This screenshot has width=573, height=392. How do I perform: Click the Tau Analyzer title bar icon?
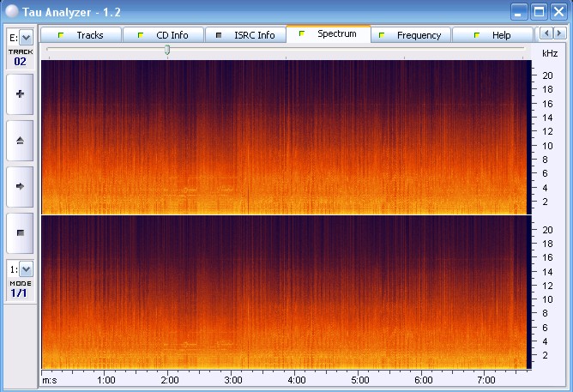pyautogui.click(x=11, y=11)
